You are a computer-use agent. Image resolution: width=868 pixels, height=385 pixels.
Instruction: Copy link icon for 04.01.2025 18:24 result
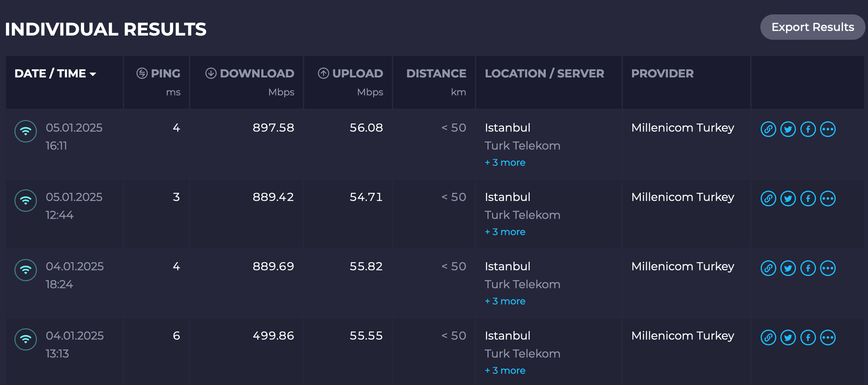768,268
